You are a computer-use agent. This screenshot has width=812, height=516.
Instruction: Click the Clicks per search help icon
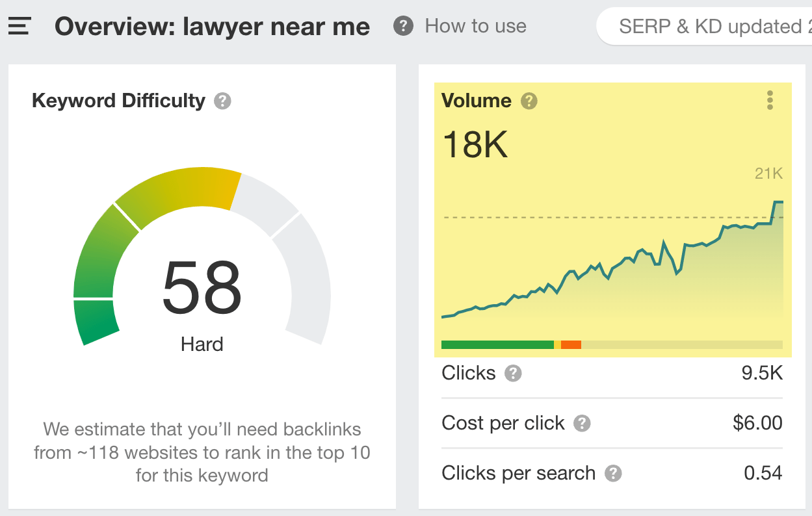click(x=612, y=474)
